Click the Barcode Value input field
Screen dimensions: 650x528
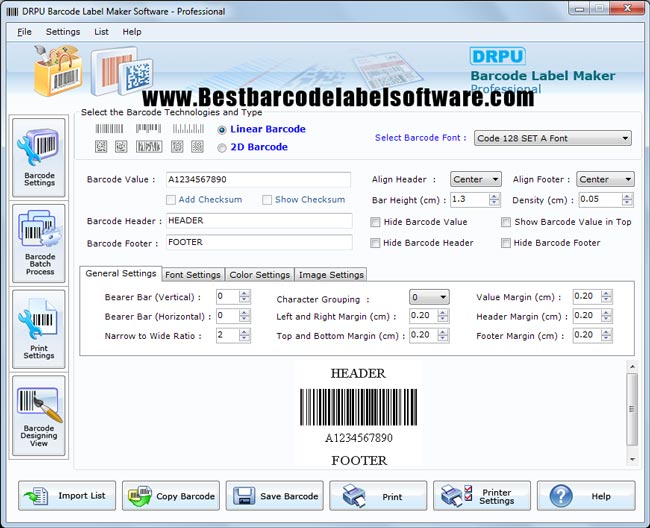(x=258, y=180)
